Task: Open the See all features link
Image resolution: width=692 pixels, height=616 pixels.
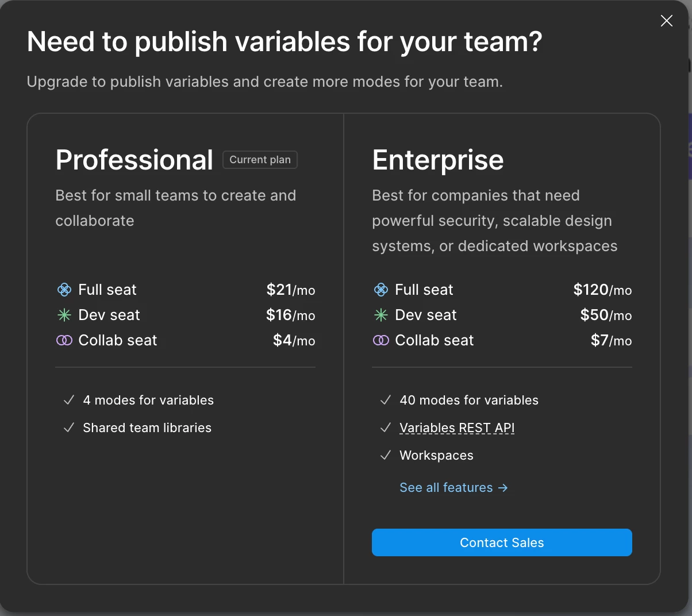Action: 446,487
